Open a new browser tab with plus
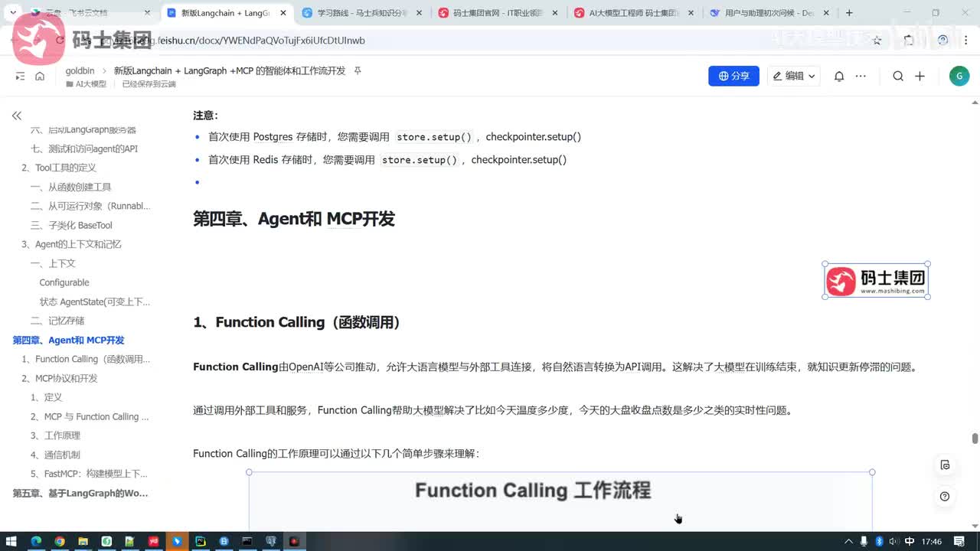Viewport: 980px width, 551px height. tap(849, 13)
